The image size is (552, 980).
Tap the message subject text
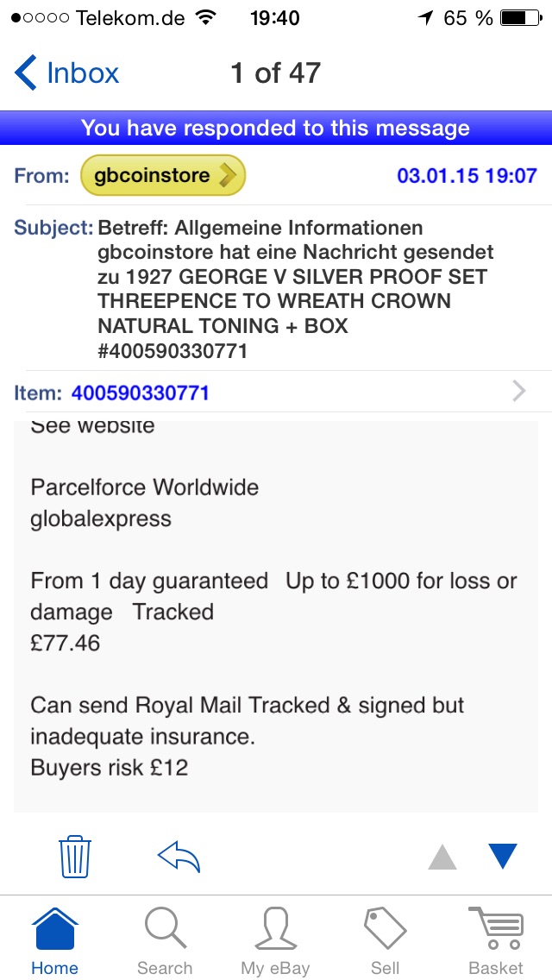pyautogui.click(x=293, y=289)
